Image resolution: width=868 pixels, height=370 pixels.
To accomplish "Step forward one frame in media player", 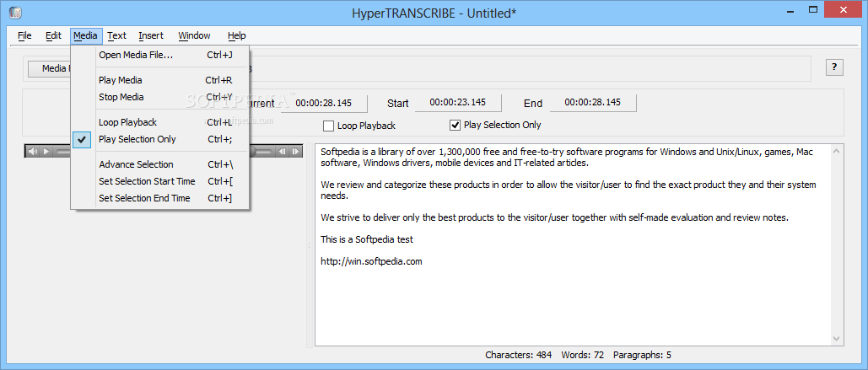I will click(296, 151).
